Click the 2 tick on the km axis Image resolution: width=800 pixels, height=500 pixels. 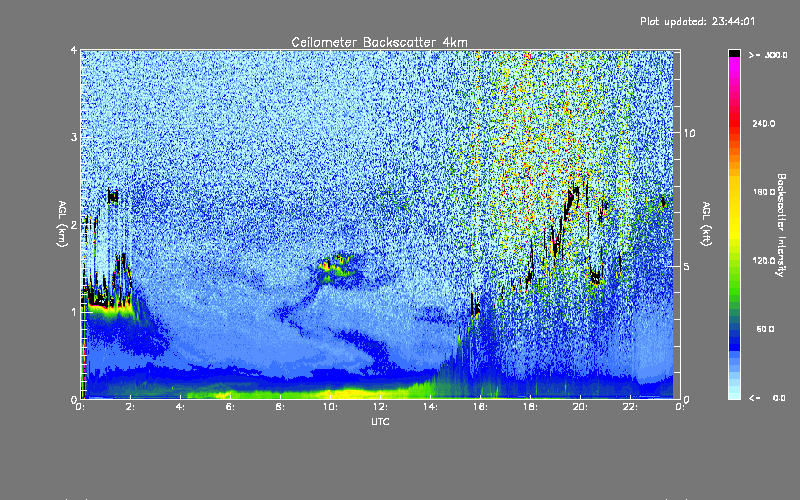coord(74,225)
